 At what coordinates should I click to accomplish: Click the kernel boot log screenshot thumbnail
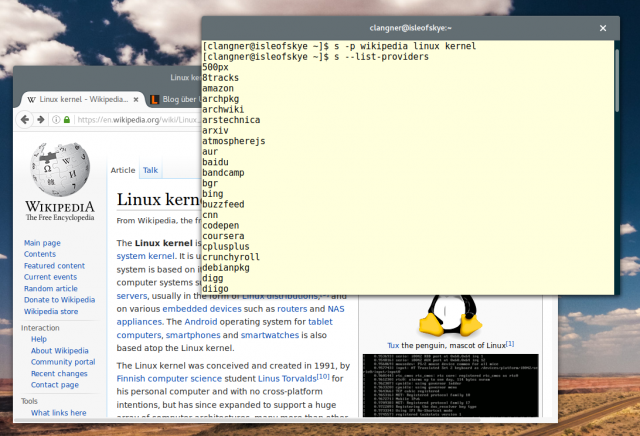[x=451, y=385]
